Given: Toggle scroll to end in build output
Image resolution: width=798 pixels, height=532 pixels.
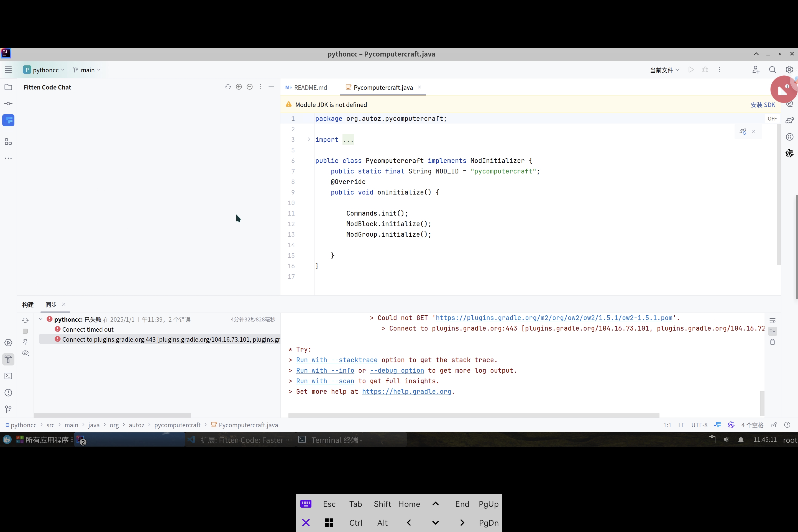Looking at the screenshot, I should click(x=773, y=331).
